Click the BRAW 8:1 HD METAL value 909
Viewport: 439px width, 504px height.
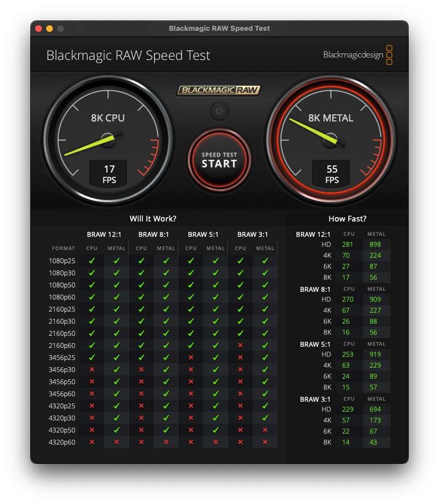375,299
